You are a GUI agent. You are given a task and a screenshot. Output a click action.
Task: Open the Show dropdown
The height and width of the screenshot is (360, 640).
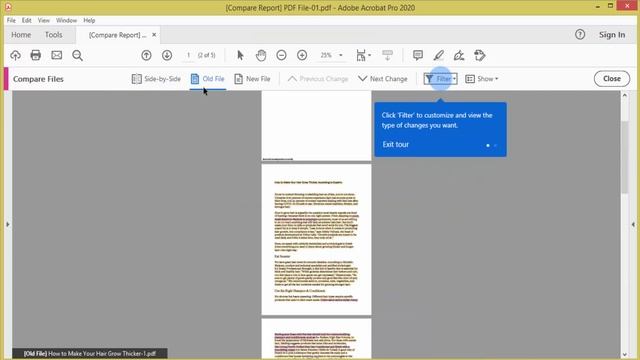pyautogui.click(x=482, y=79)
